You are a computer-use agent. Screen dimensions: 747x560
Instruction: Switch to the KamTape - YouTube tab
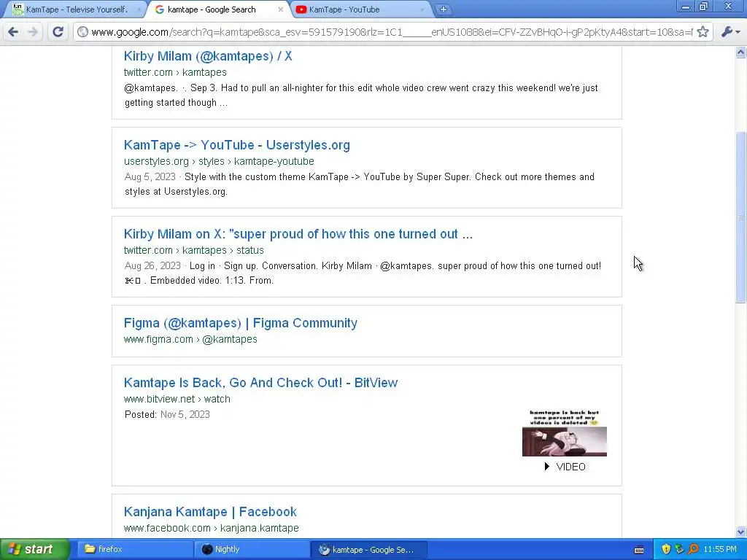(344, 9)
